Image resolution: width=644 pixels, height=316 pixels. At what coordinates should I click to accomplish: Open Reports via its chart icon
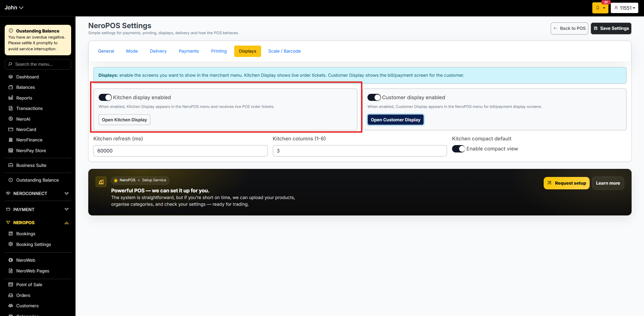tap(11, 98)
